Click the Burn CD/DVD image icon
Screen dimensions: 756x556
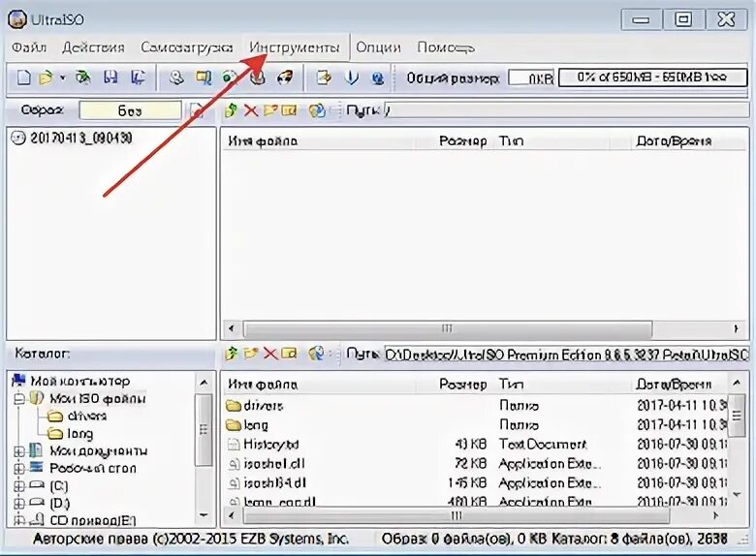[x=259, y=77]
